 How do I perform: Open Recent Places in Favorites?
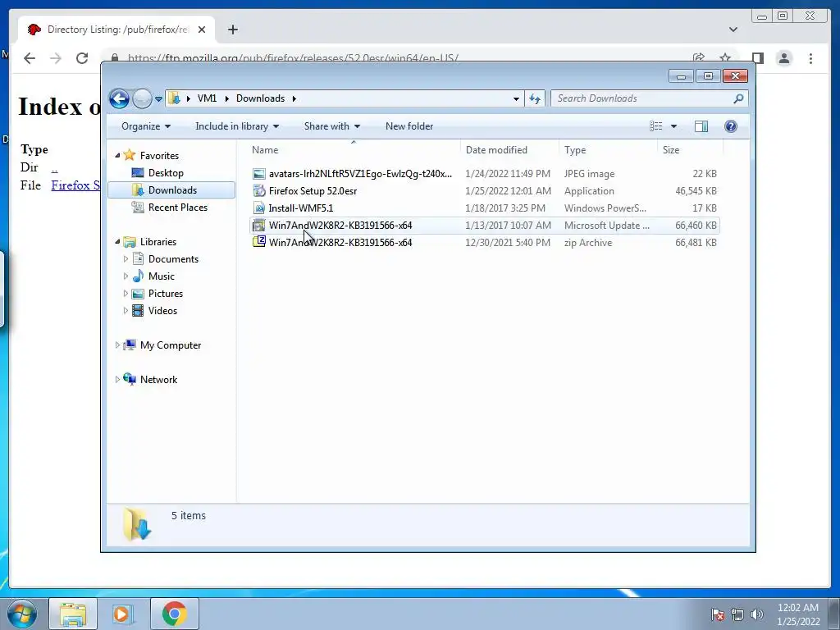coord(177,208)
